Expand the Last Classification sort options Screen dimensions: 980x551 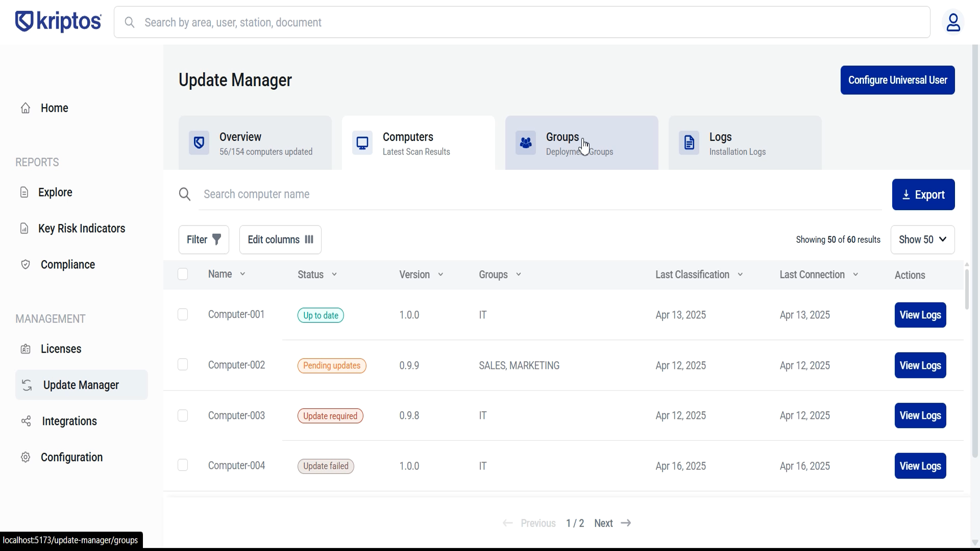pos(740,274)
